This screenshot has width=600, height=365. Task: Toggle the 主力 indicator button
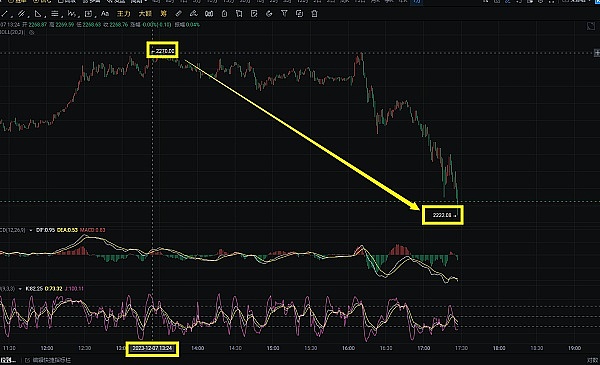pyautogui.click(x=123, y=14)
